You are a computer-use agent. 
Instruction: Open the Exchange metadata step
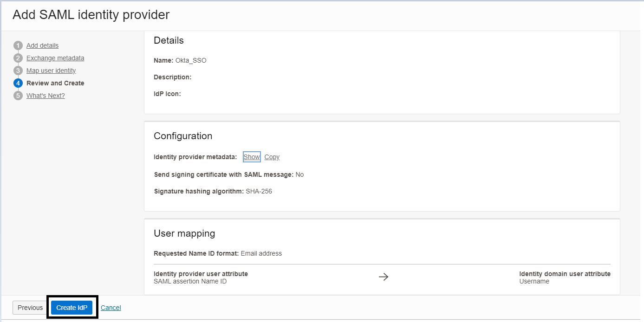tap(55, 58)
